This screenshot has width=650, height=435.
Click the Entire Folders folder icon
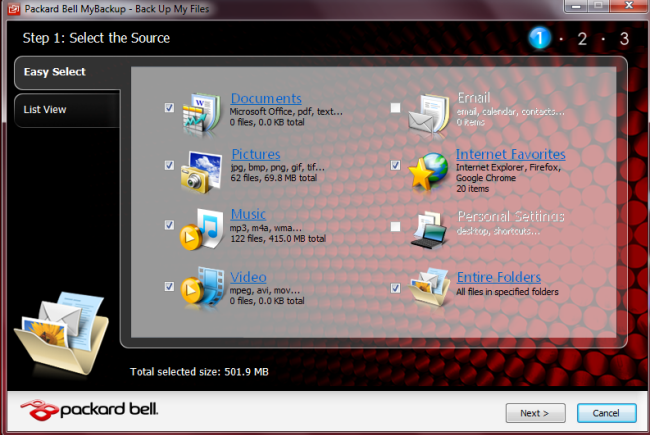(429, 287)
